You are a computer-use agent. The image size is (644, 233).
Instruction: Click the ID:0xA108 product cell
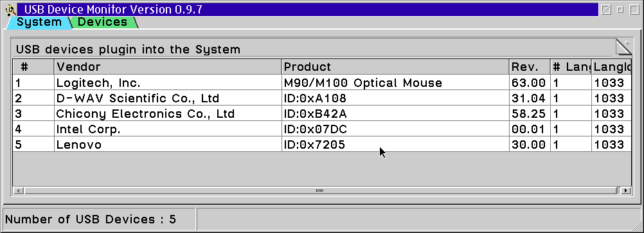tap(395, 98)
